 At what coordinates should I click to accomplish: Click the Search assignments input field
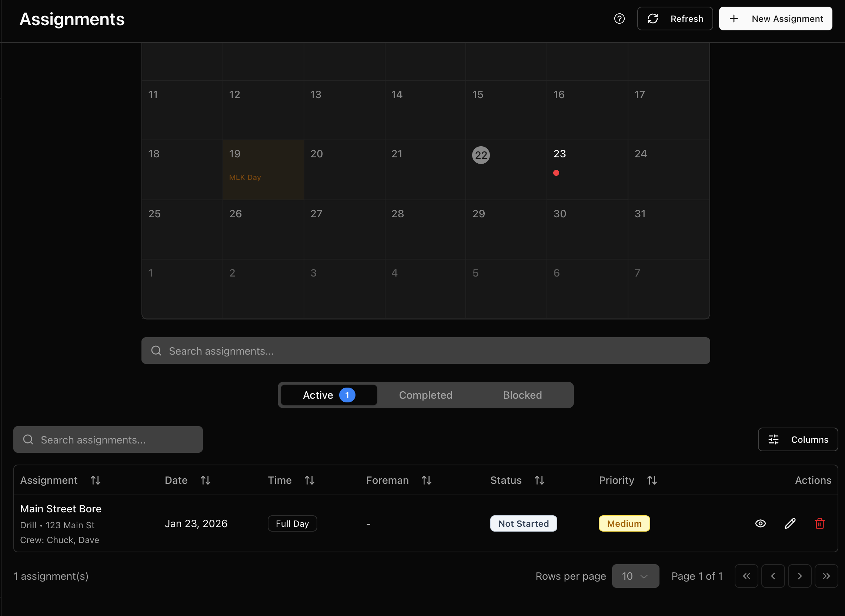coord(426,351)
